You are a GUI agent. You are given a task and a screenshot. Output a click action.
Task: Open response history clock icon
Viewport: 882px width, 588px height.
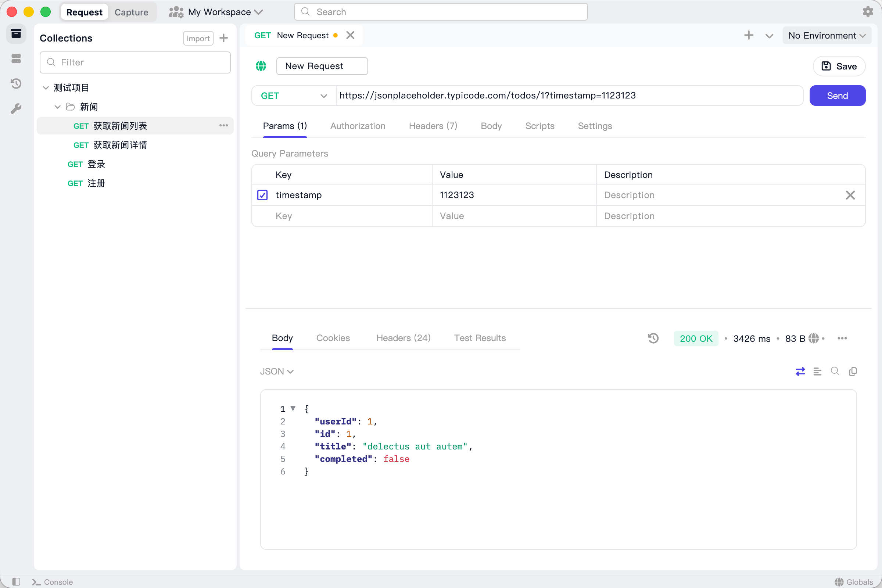click(653, 338)
